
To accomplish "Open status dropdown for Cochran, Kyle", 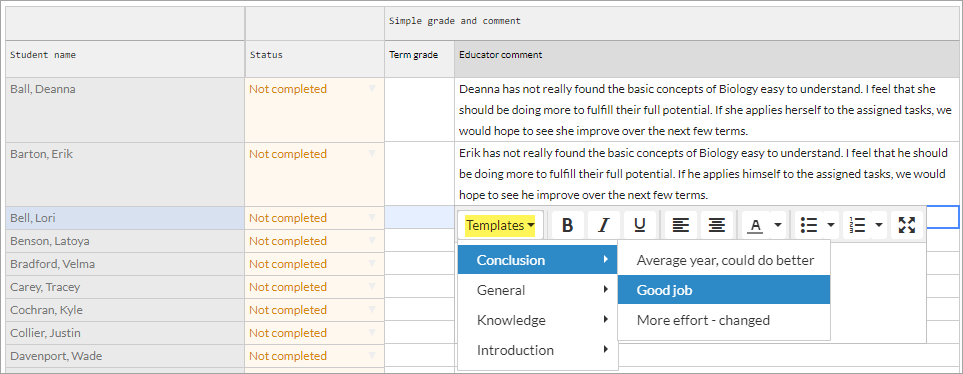I will click(x=372, y=310).
